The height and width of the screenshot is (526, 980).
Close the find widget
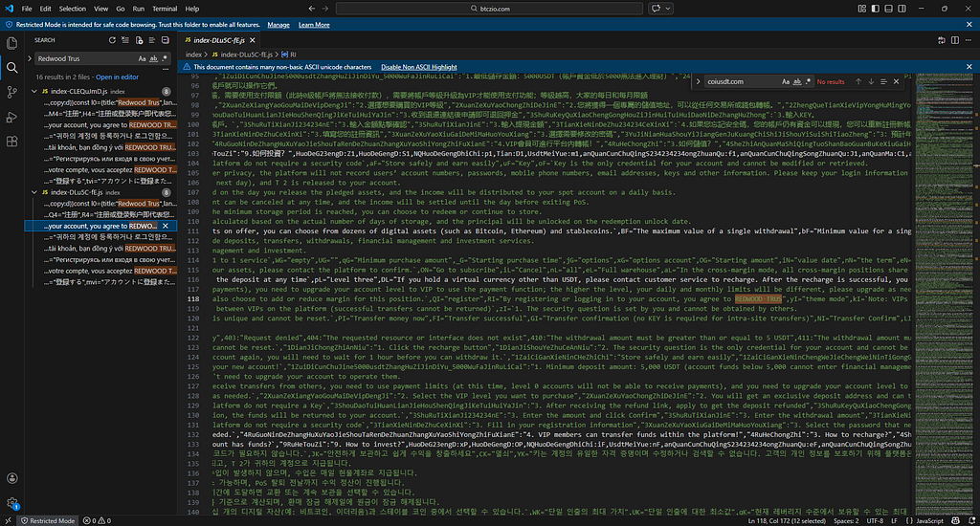(x=896, y=82)
